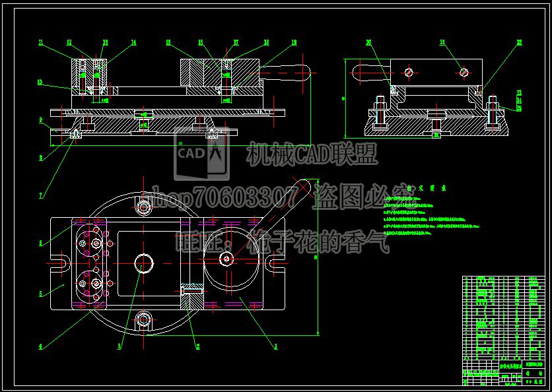Click part balloon number 9 on left edge
The height and width of the screenshot is (392, 552).
pyautogui.click(x=41, y=118)
